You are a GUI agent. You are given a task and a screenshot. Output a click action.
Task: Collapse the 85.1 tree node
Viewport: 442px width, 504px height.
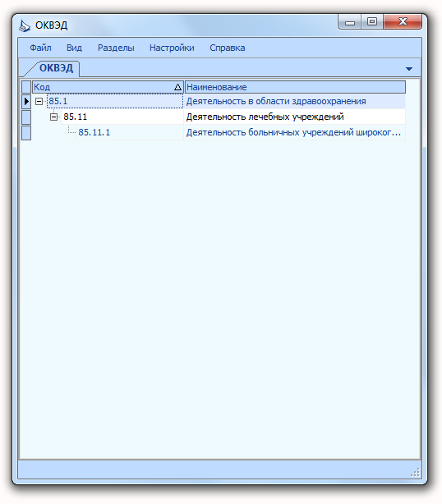(39, 101)
